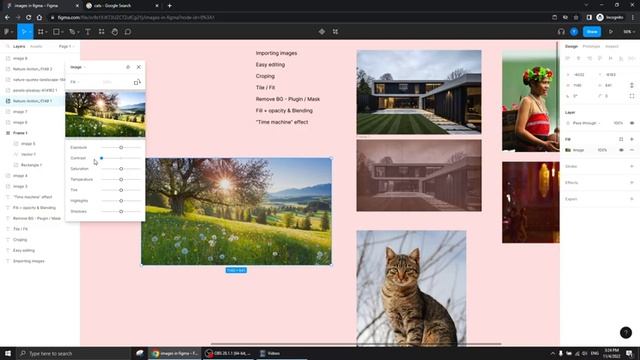Open the Resources tool
This screenshot has height=360, width=640.
pos(101,32)
